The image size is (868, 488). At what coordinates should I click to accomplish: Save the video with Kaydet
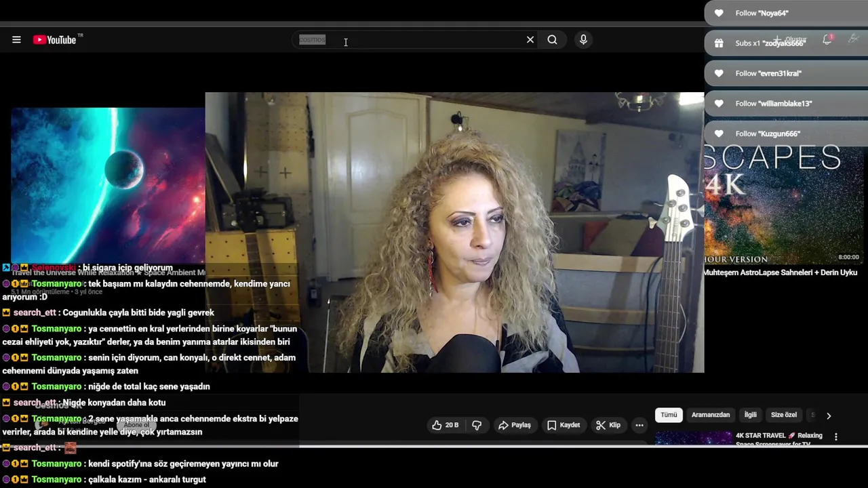click(564, 425)
